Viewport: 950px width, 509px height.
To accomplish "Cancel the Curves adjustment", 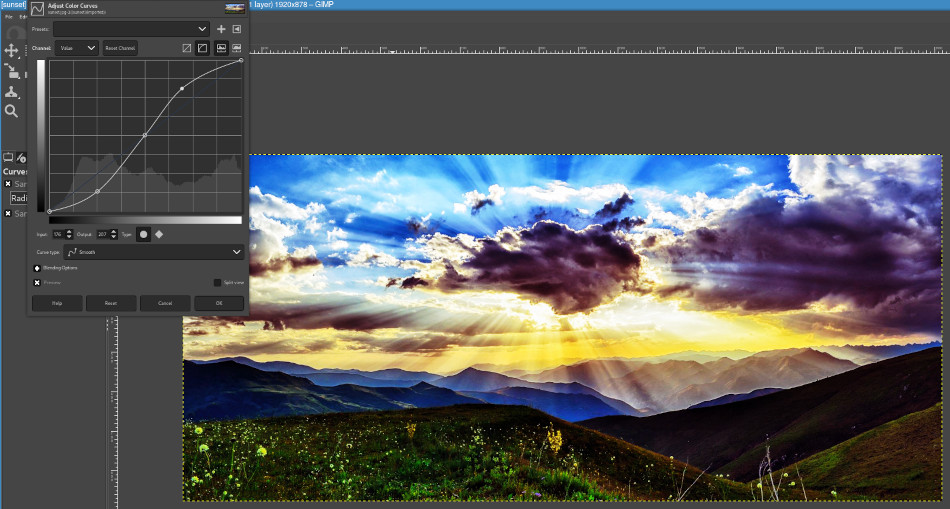I will (x=165, y=303).
